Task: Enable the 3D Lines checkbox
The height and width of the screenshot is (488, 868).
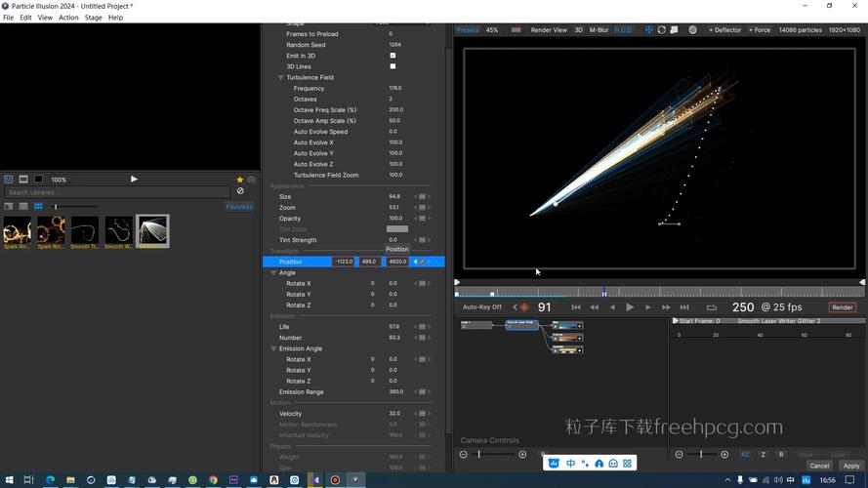Action: 393,66
